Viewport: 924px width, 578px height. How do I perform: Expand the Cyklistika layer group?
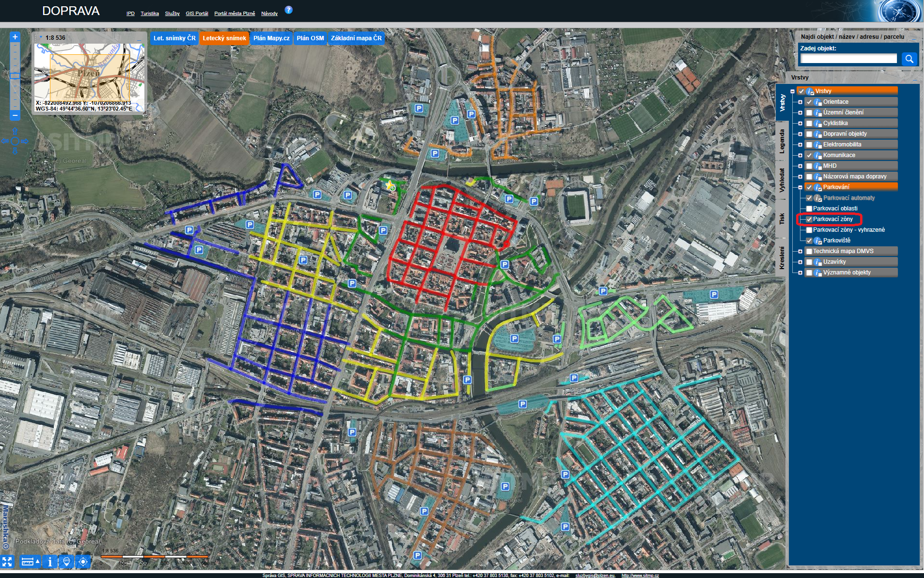800,123
